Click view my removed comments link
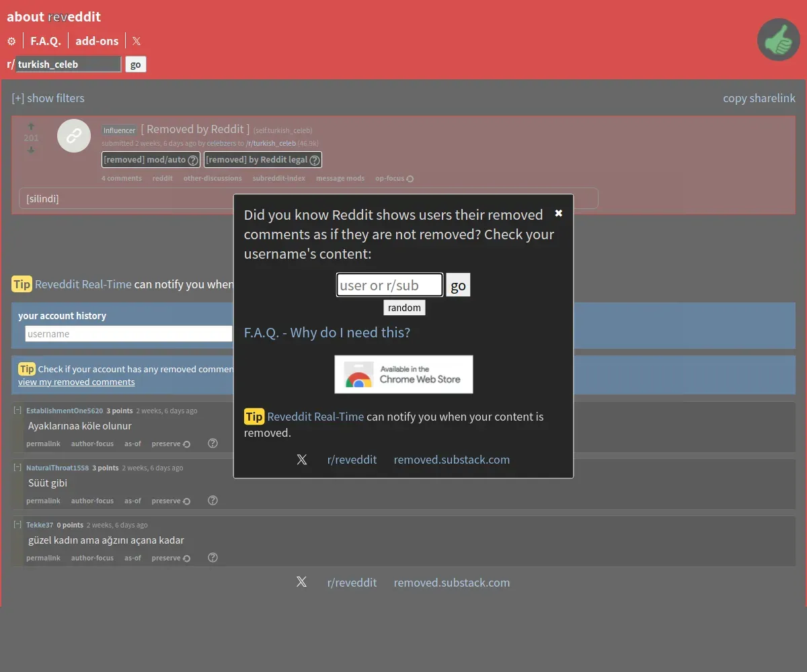The image size is (807, 672). tap(77, 382)
